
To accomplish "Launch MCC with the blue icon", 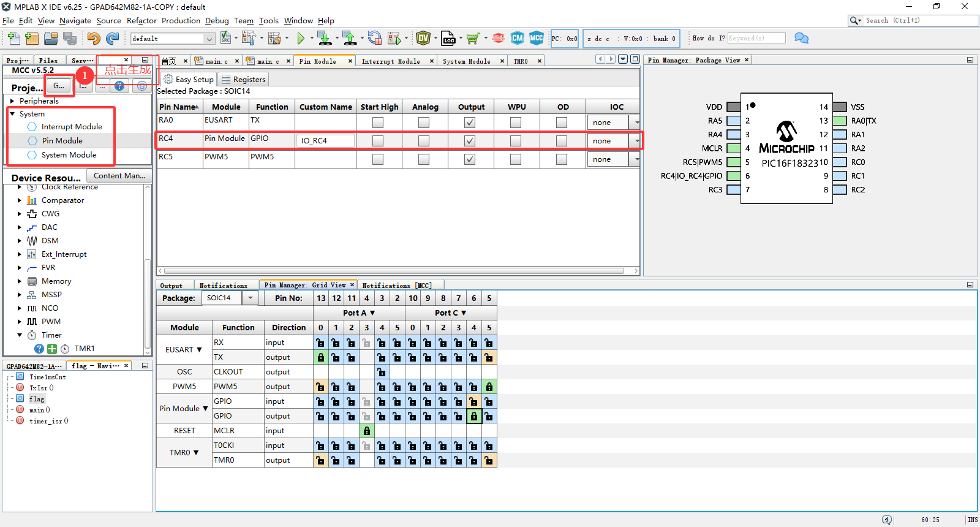I will (537, 38).
